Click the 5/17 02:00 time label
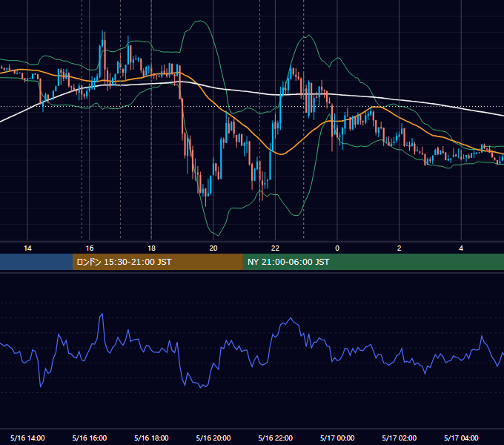The height and width of the screenshot is (445, 504). [x=399, y=438]
